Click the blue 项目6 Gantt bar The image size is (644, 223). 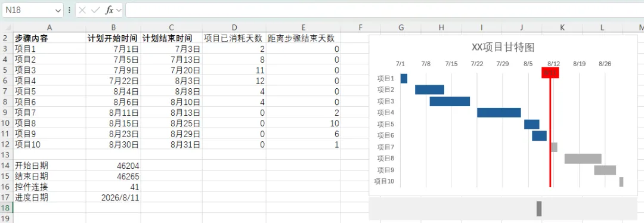click(x=539, y=135)
